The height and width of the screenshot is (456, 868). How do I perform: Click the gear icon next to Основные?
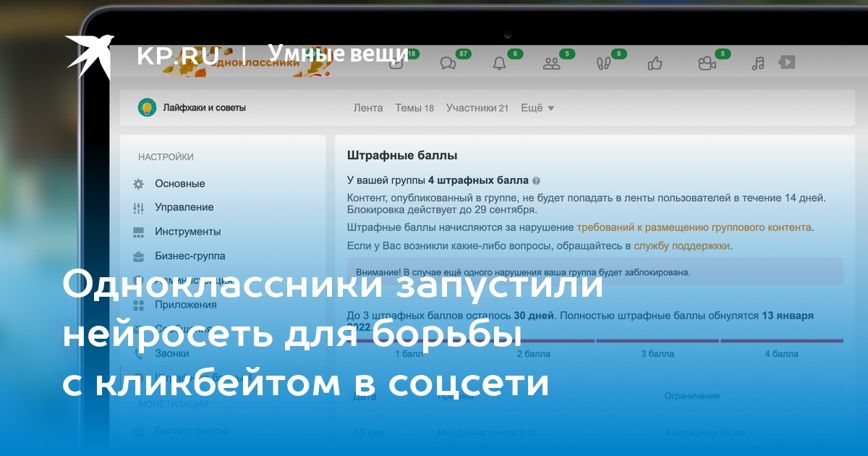point(138,184)
